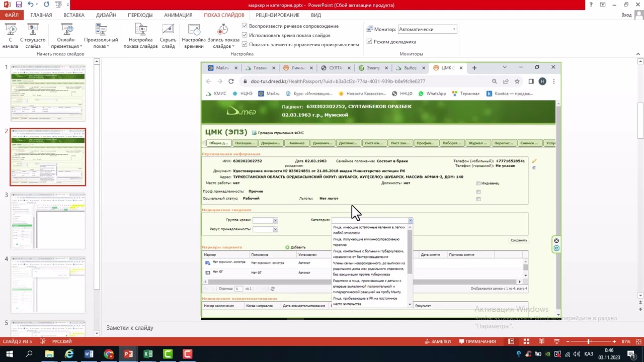This screenshot has height=362, width=644.
Task: Open slide show setup settings
Action: tap(141, 36)
